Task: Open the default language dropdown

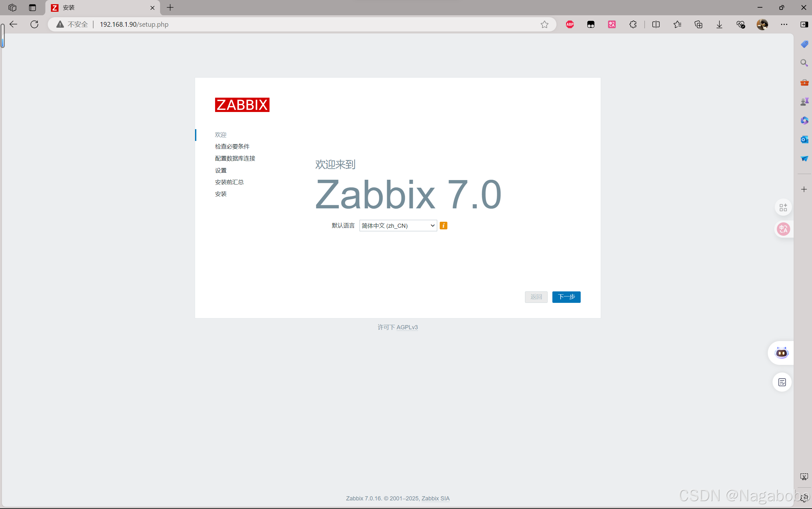Action: point(398,226)
